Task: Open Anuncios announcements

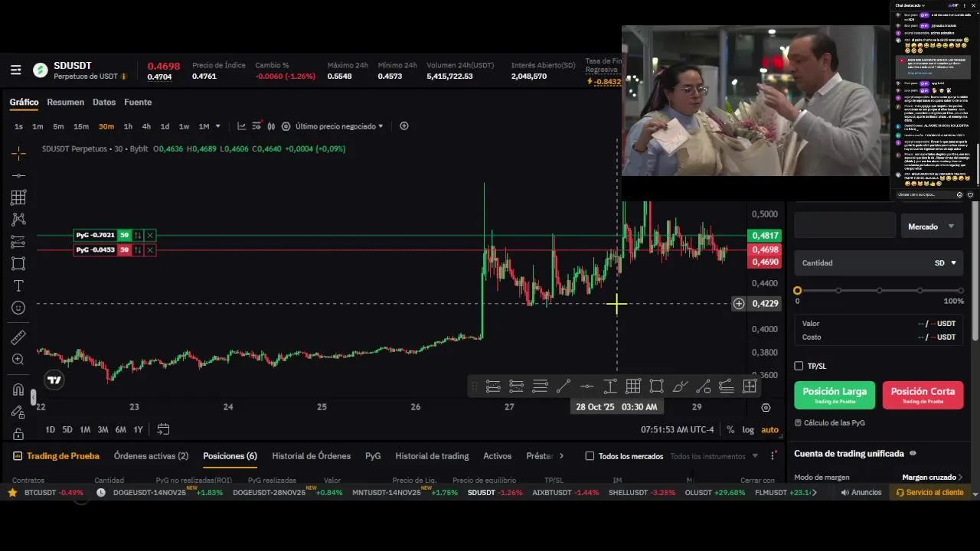Action: click(861, 493)
